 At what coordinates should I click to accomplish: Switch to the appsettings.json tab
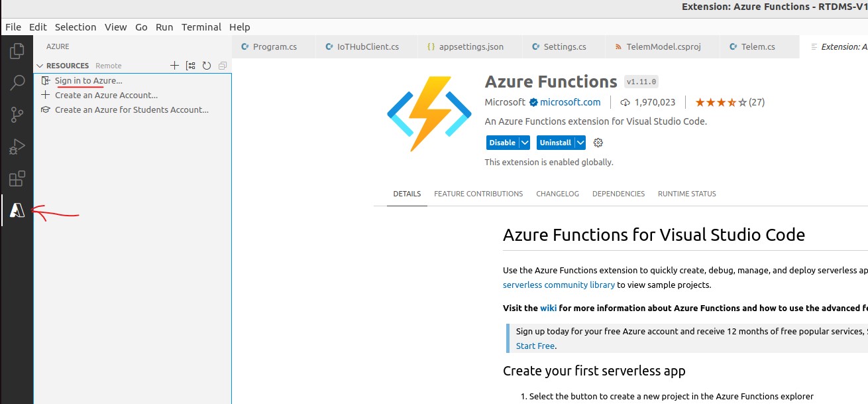click(471, 47)
